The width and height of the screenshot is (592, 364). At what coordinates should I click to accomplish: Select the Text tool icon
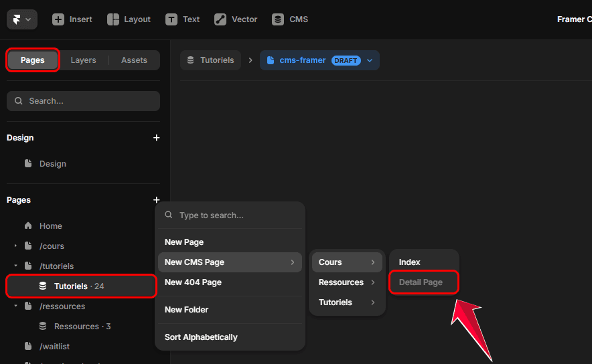(x=171, y=19)
